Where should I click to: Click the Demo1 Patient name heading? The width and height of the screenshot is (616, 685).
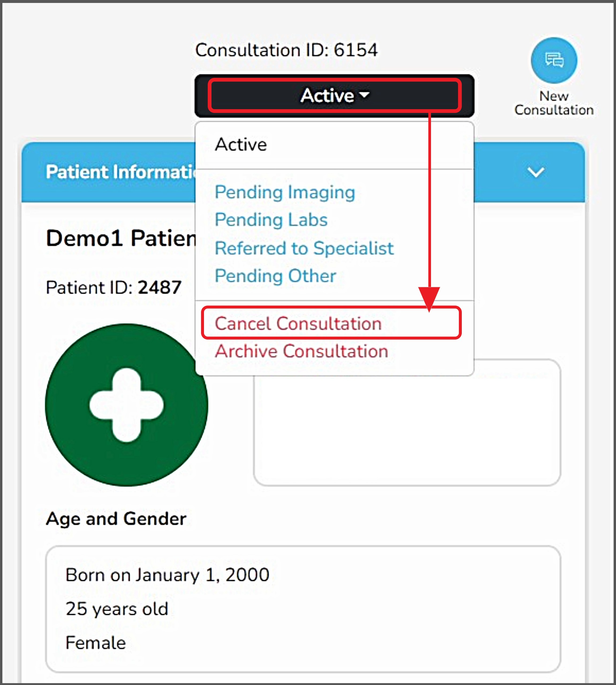[121, 238]
